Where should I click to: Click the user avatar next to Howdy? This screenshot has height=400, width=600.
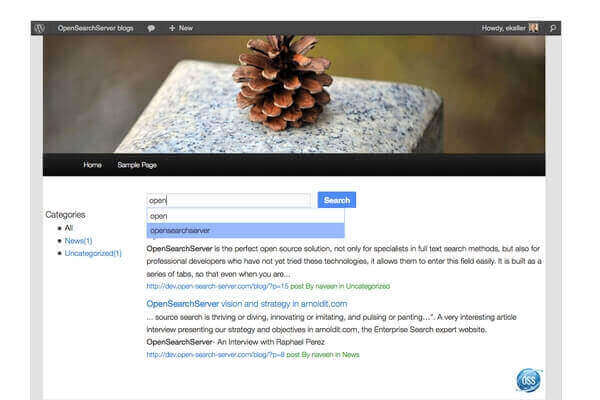533,28
